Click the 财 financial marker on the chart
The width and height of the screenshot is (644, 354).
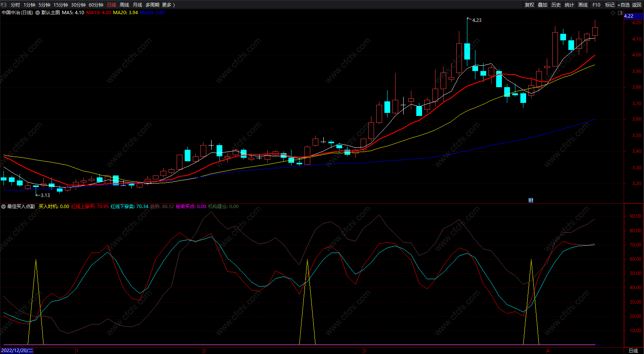(x=531, y=200)
